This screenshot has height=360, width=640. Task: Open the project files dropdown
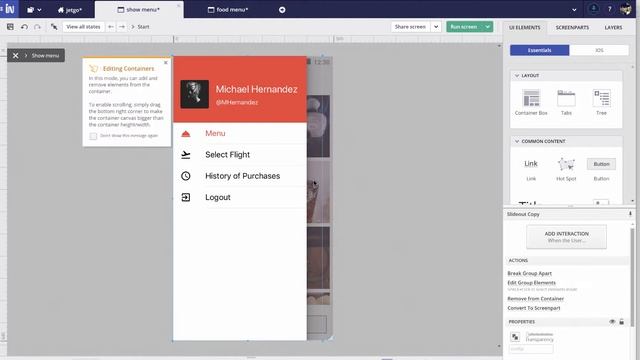pos(34,10)
